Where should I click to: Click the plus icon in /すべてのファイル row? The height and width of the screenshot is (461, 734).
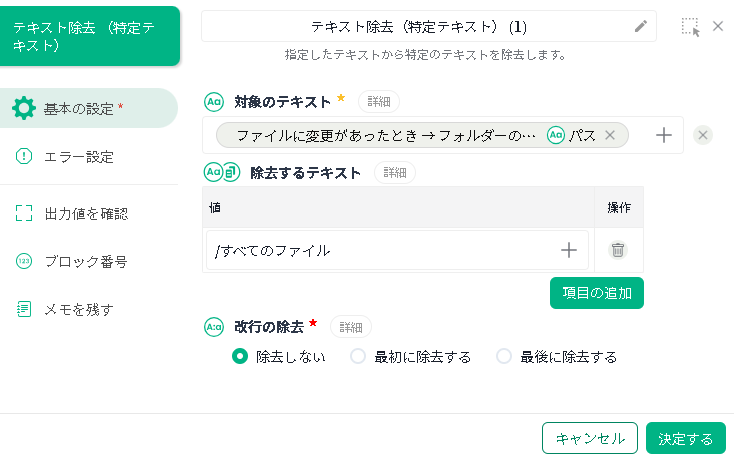pyautogui.click(x=569, y=250)
